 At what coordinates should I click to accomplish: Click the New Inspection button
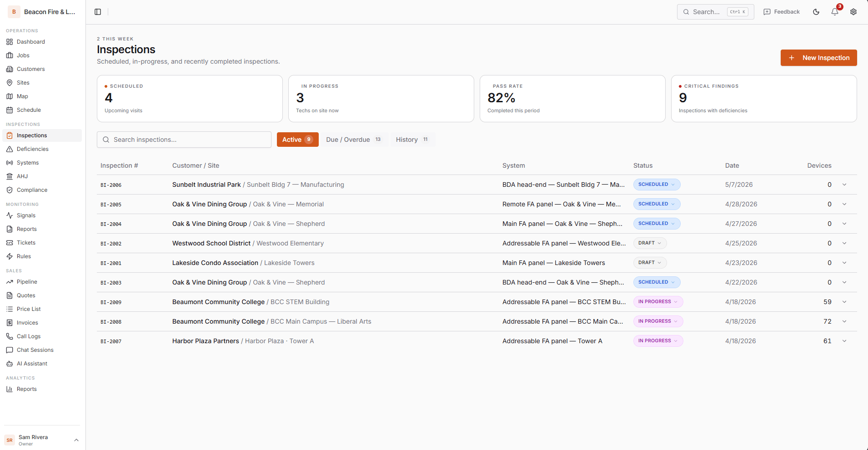click(x=818, y=58)
